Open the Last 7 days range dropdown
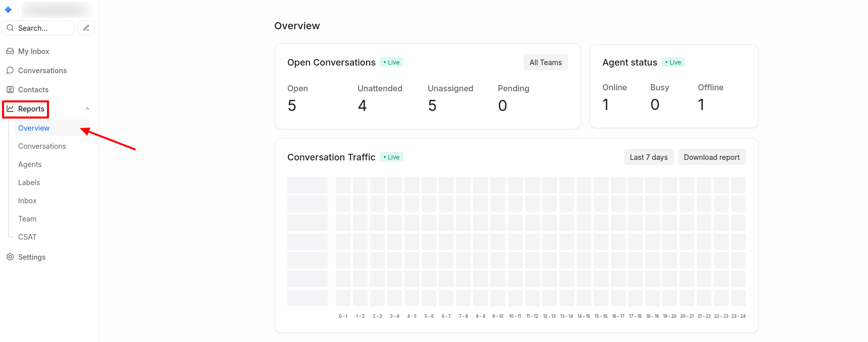Screen dimensions: 868x342 [x=648, y=157]
